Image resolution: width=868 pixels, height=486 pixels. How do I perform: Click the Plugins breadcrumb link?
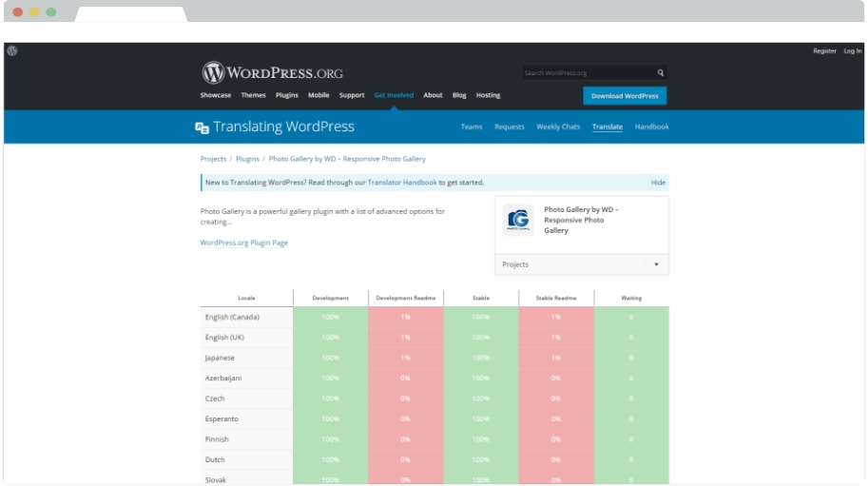(x=247, y=159)
